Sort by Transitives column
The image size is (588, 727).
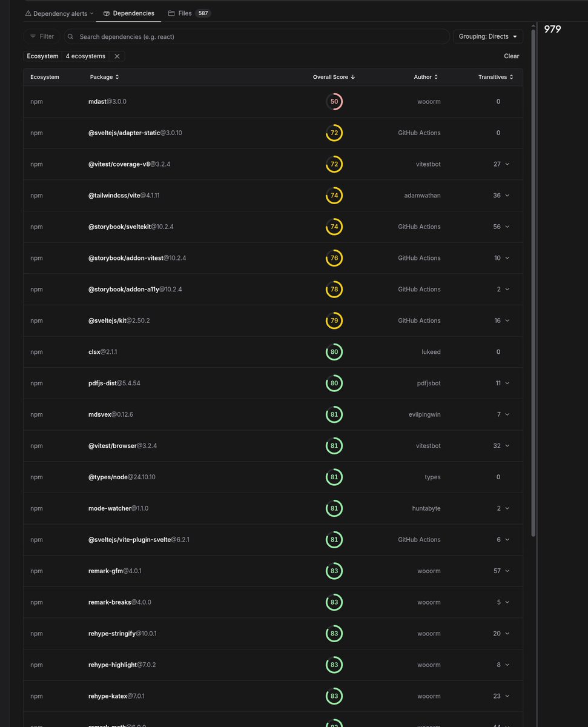[x=496, y=77]
